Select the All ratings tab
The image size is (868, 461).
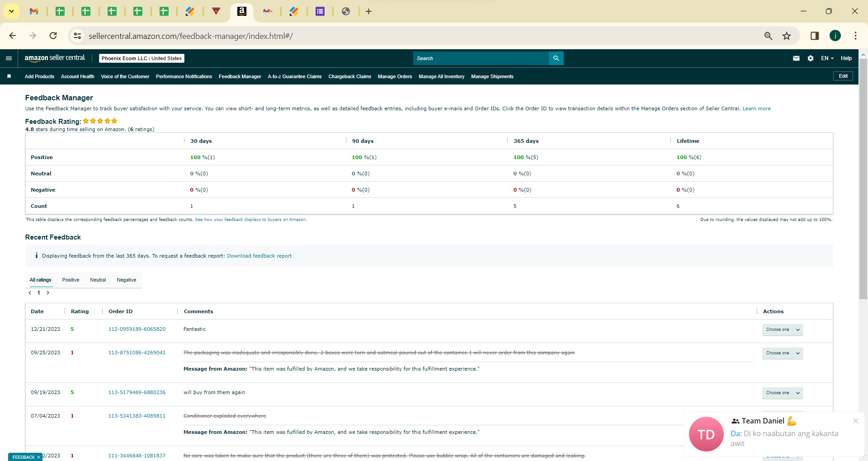pos(41,280)
